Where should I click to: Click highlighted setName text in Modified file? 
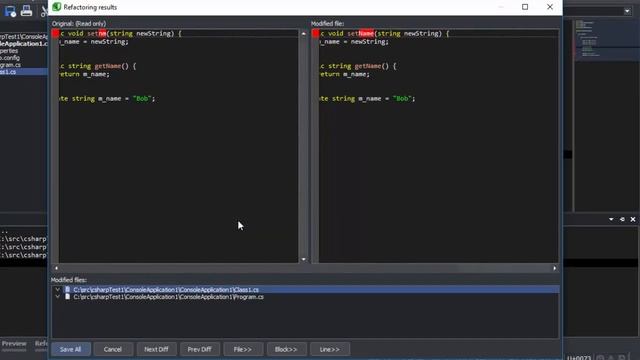point(360,33)
